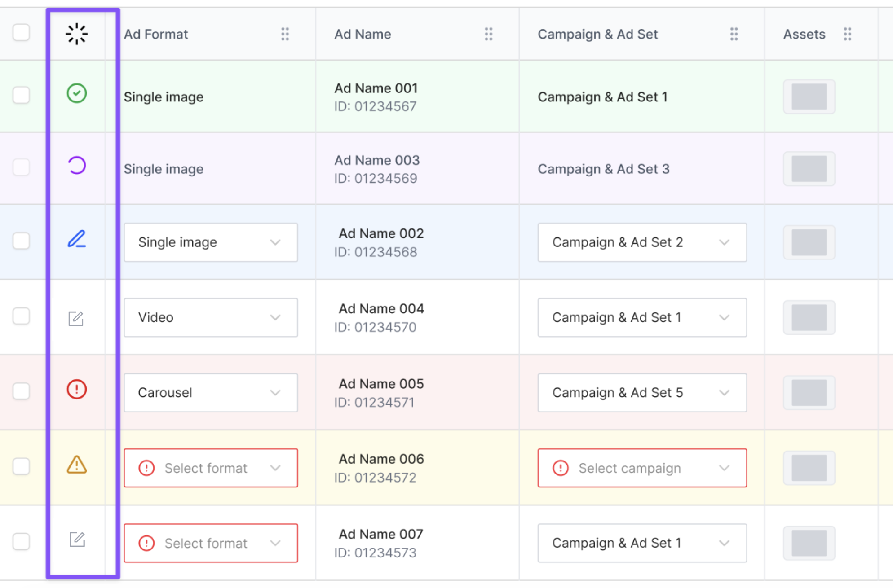Open the Select campaign dropdown
The image size is (893, 588).
pyautogui.click(x=642, y=468)
